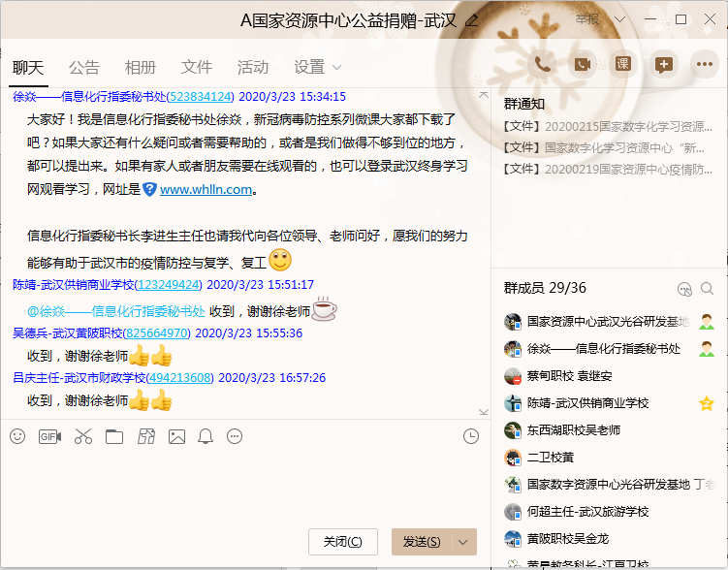
Task: Open dropdown arrow next to 举报
Action: (617, 19)
